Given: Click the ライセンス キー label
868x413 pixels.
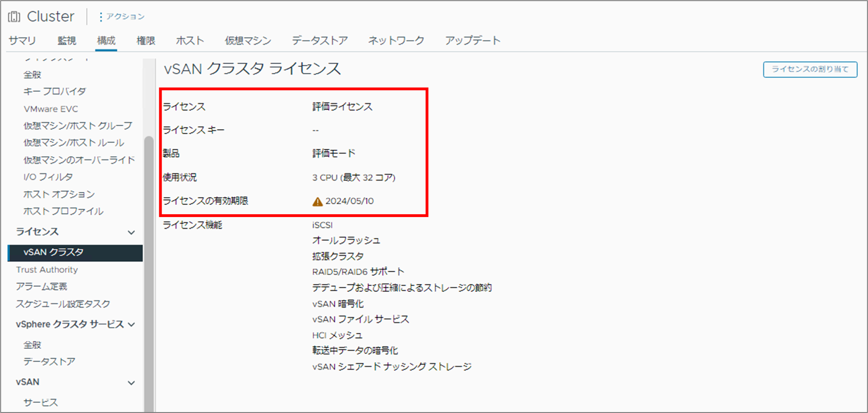Looking at the screenshot, I should coord(194,130).
